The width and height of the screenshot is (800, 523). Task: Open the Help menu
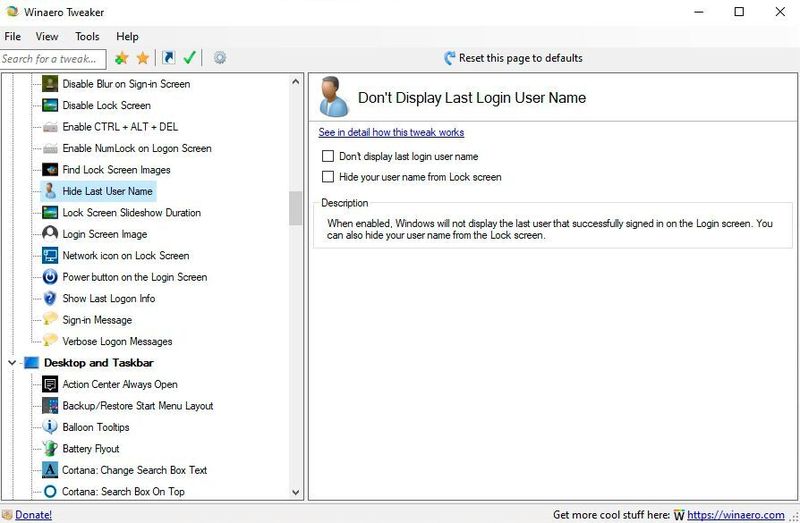pyautogui.click(x=127, y=36)
